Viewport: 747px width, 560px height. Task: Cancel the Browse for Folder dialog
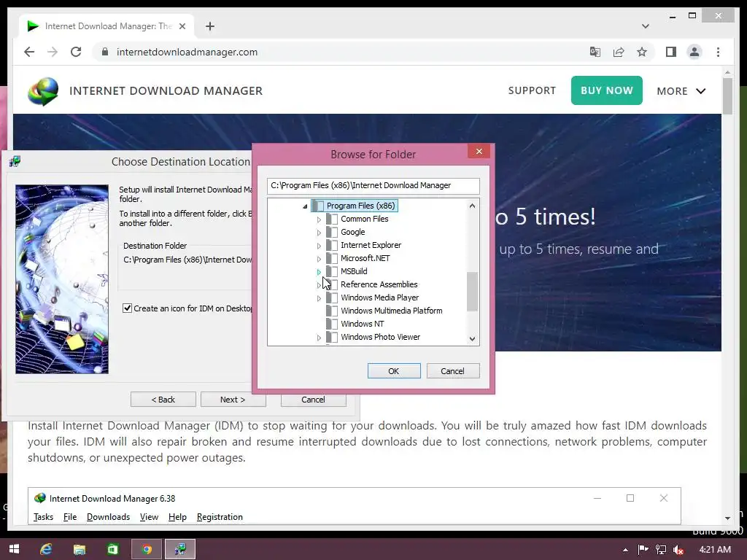pyautogui.click(x=452, y=371)
